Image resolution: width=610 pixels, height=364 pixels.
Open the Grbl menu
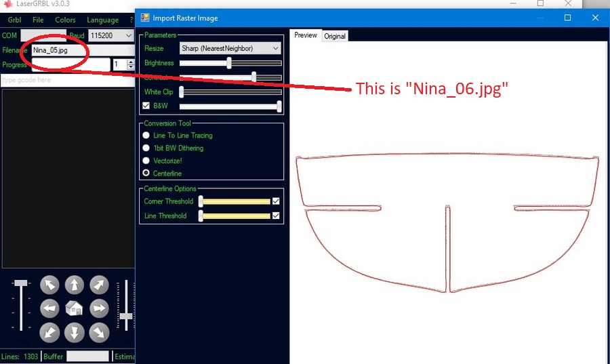[14, 20]
